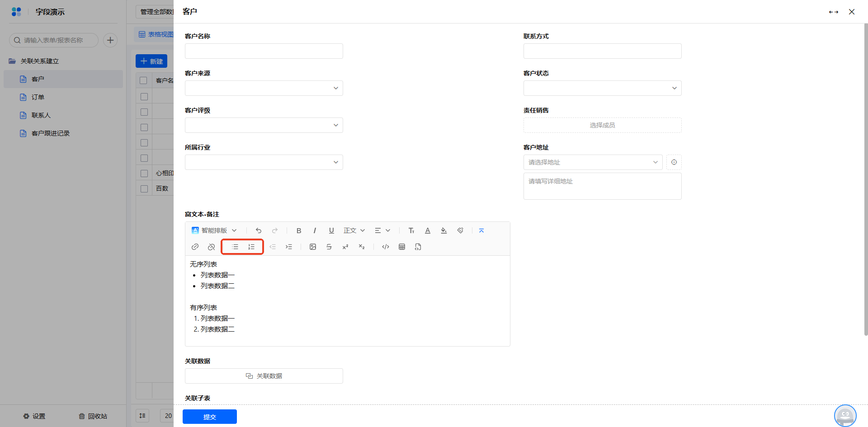
Task: Locate current position for 客户地址
Action: pos(674,162)
